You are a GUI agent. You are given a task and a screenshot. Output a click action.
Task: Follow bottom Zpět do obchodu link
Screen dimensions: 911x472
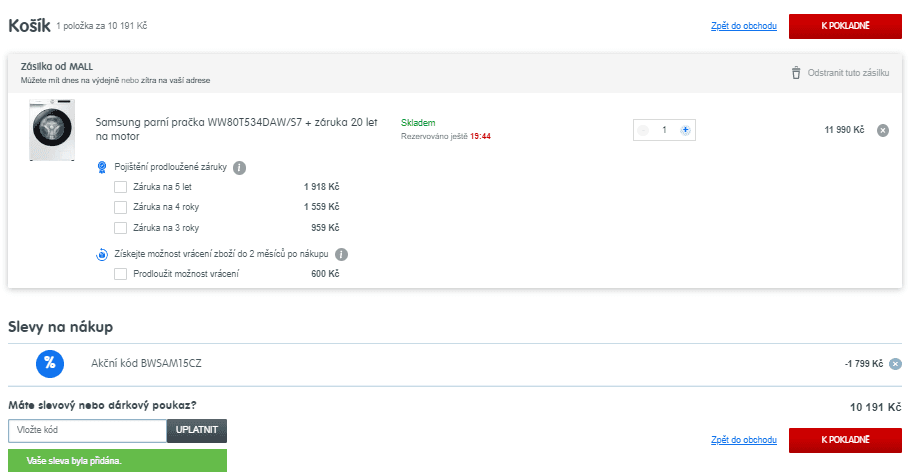pos(744,440)
